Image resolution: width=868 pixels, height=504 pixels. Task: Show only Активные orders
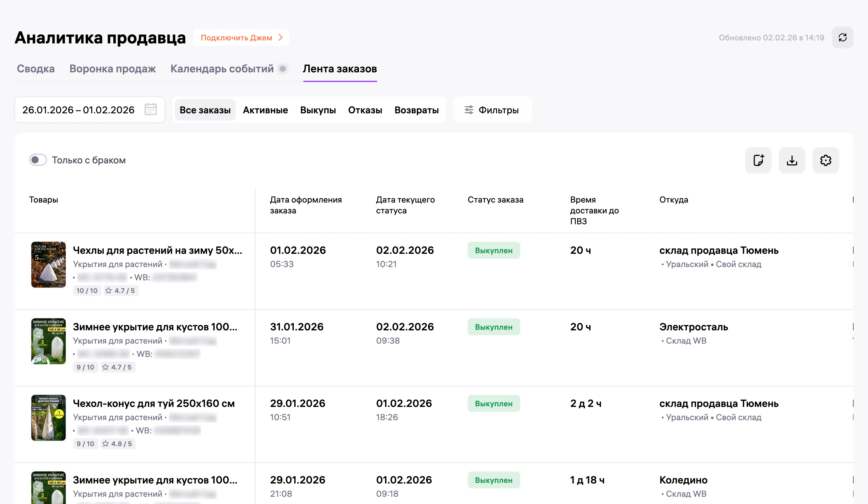click(265, 110)
